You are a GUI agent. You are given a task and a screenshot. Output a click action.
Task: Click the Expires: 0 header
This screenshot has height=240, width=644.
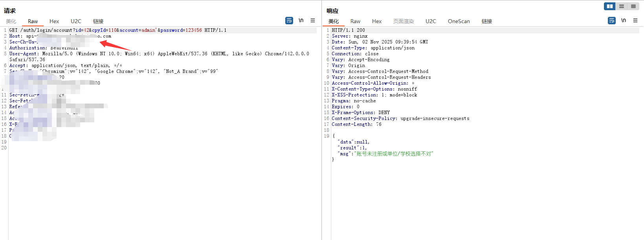click(x=346, y=107)
